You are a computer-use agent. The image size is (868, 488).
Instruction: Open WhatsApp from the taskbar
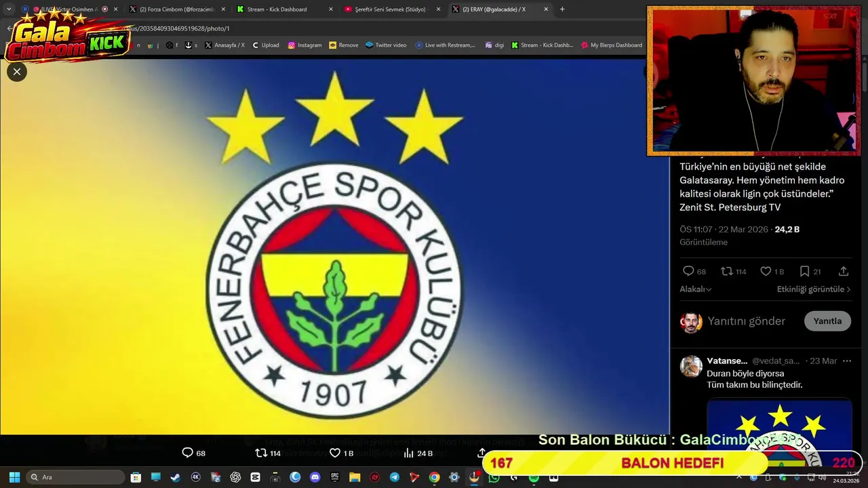point(494,477)
